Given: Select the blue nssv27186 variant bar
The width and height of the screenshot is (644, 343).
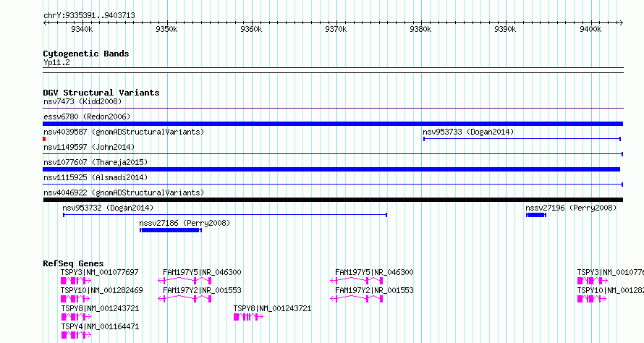Looking at the screenshot, I should coord(171,230).
